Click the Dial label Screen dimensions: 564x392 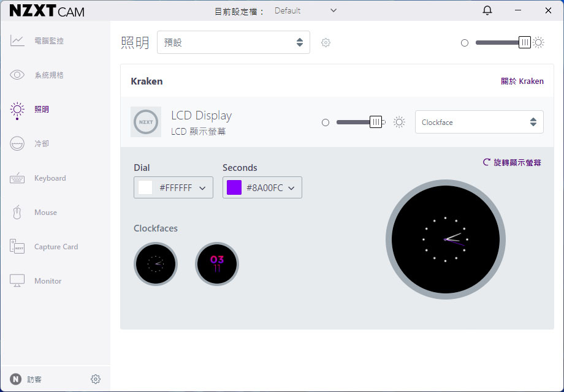(x=142, y=168)
